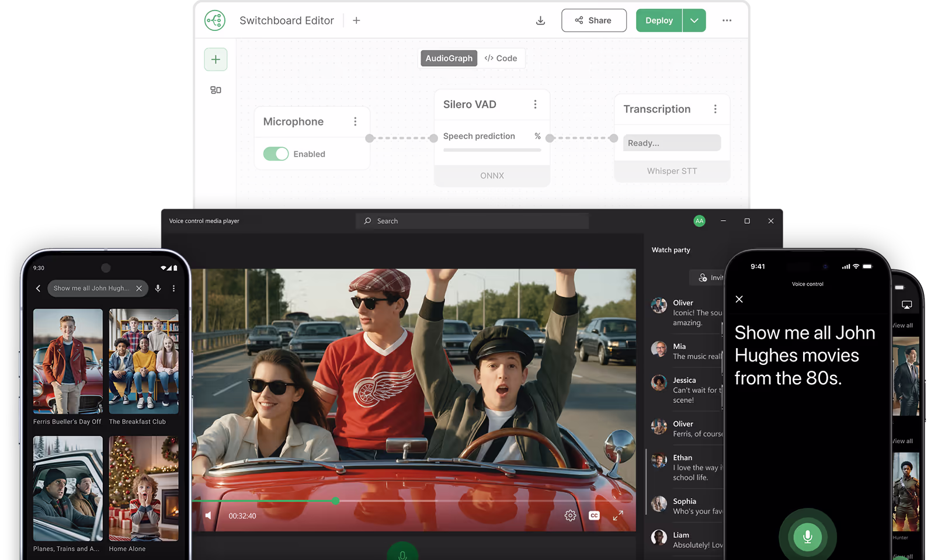945x560 pixels.
Task: Open Mia's comment in the Watch party chat
Action: coord(687,352)
